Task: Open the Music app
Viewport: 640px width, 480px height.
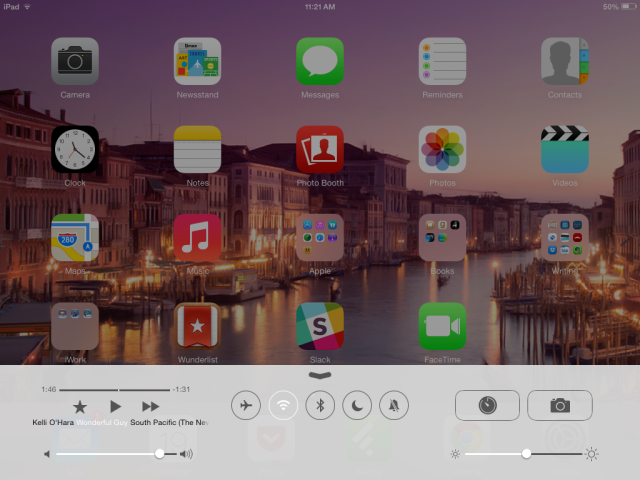Action: (x=198, y=238)
